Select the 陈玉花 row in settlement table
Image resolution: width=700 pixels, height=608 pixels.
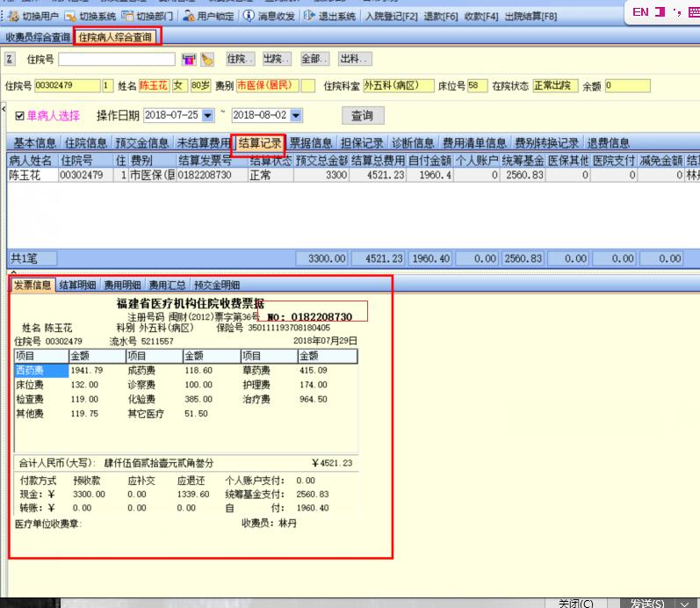pos(353,175)
